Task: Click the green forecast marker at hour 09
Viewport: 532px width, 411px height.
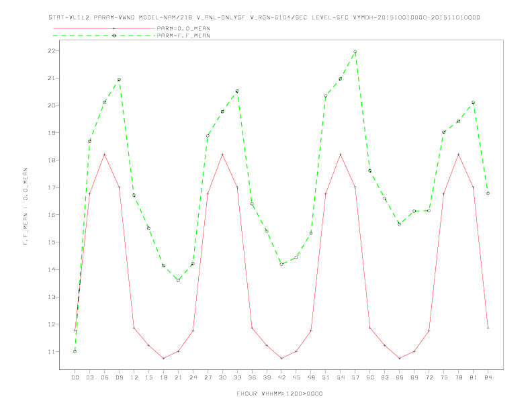Action: pos(119,80)
